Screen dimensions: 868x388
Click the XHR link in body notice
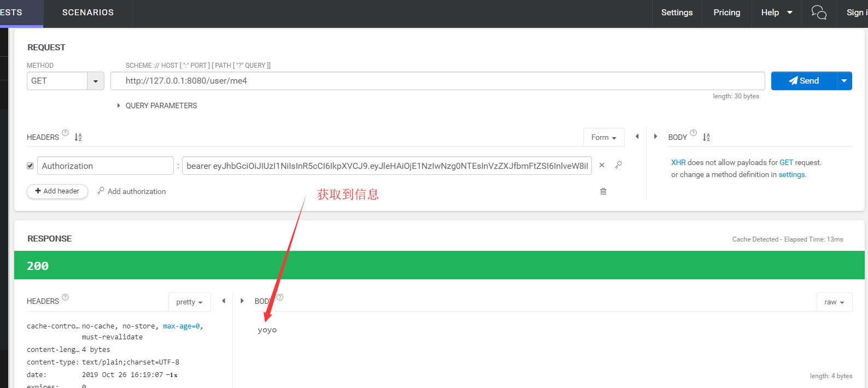click(678, 163)
